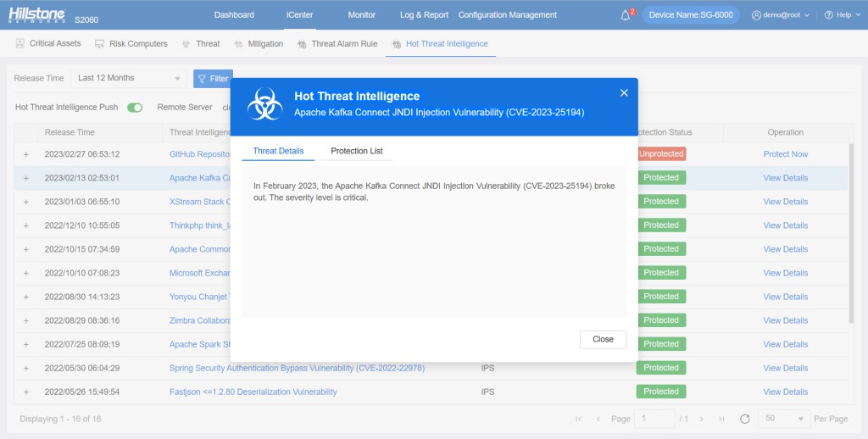Open the Critical Assets tab
Viewport: 868px width, 439px height.
(48, 43)
